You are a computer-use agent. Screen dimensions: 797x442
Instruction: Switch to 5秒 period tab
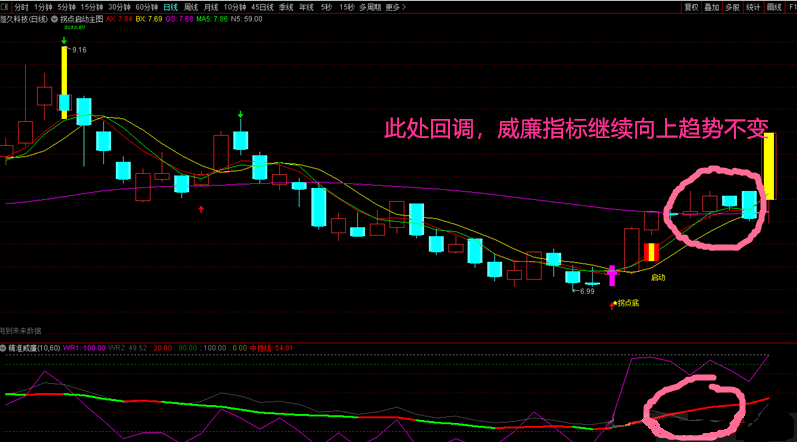click(x=326, y=7)
